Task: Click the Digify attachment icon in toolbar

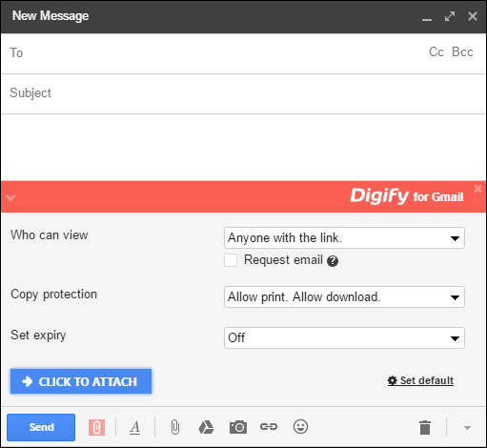Action: (x=96, y=427)
